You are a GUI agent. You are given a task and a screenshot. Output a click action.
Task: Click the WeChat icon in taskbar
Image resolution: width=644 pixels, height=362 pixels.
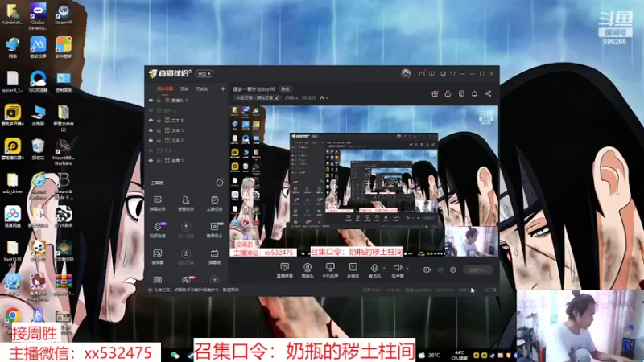pyautogui.click(x=175, y=355)
